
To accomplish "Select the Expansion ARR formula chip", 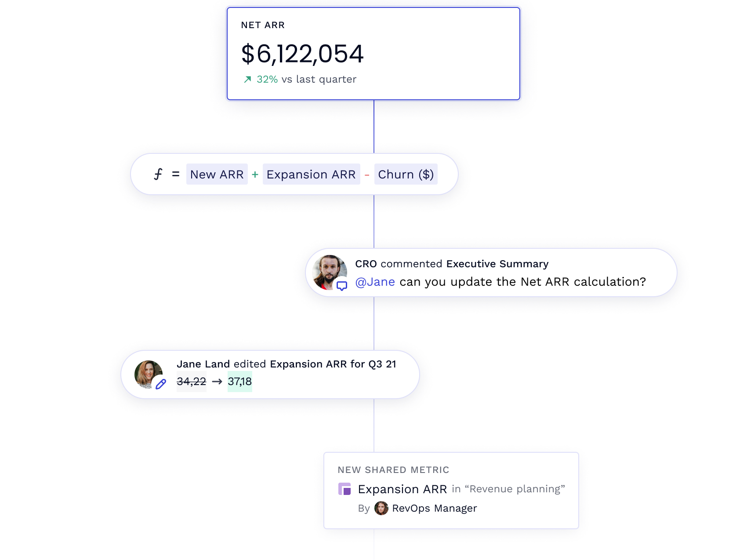I will coord(311,175).
